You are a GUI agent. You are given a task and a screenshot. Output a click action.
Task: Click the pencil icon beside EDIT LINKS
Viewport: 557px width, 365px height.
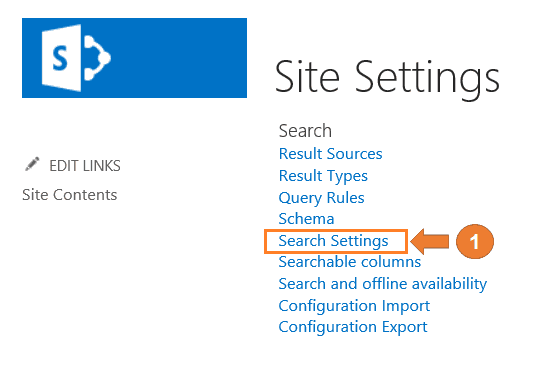[32, 164]
